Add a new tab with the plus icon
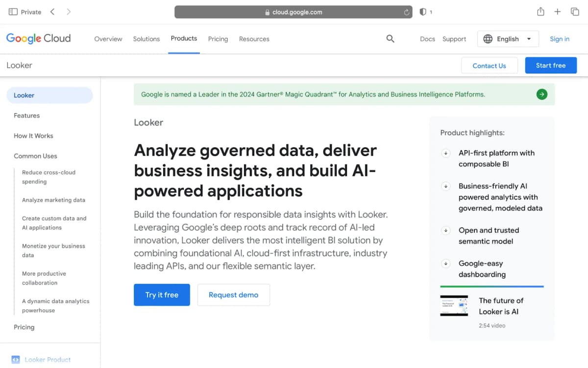The width and height of the screenshot is (588, 368). click(x=558, y=12)
